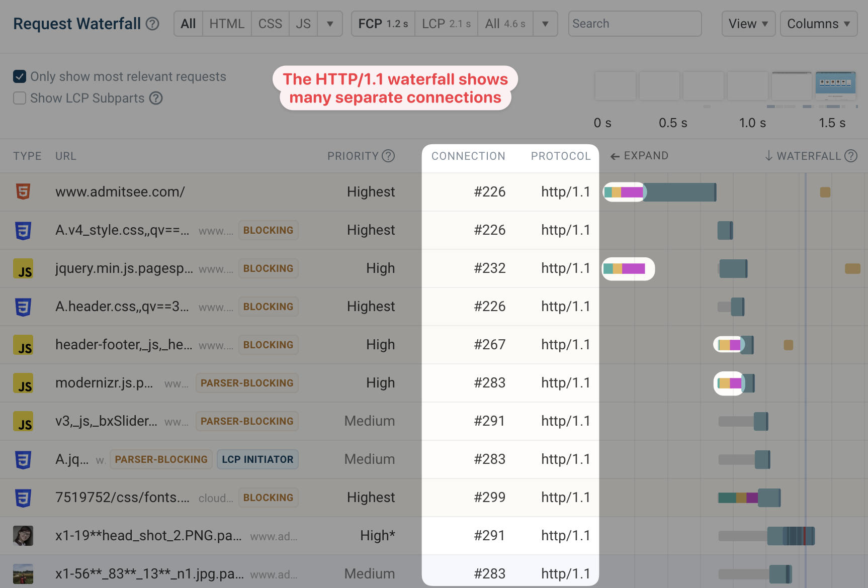Open the header-footer,_js request URL
This screenshot has width=868, height=588.
124,345
